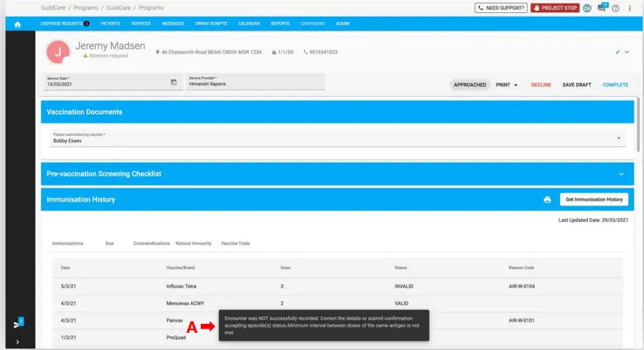
Task: Click the patient address text
Action: [211, 52]
